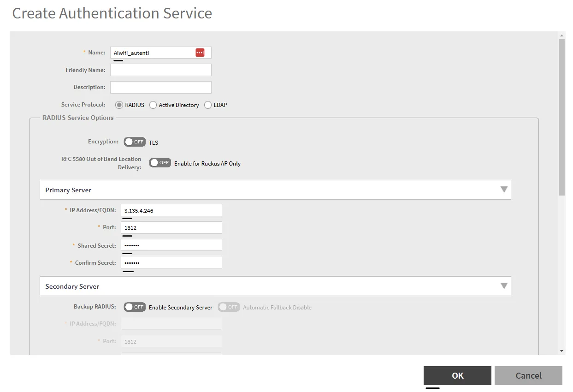Click the Create Authentication Service title
The image size is (573, 392).
(x=112, y=13)
